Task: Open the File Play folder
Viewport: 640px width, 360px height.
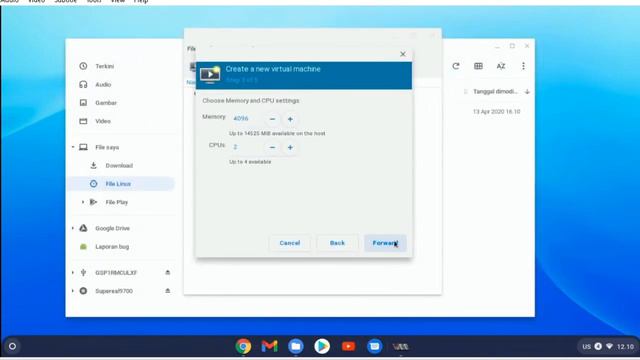Action: [x=116, y=202]
